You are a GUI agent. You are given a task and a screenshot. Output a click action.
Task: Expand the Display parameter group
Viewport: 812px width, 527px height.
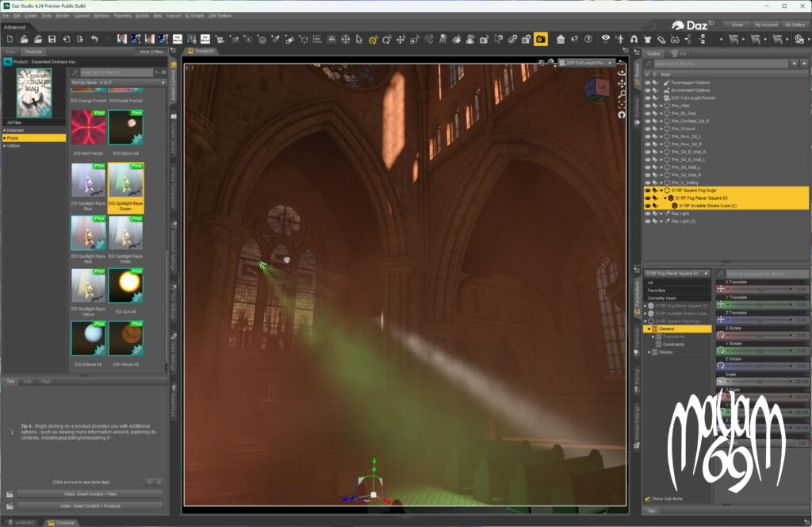pos(649,352)
